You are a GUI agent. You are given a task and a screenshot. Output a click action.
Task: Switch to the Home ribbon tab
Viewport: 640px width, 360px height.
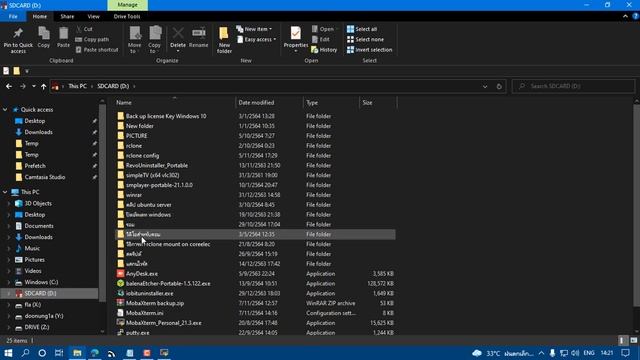40,16
